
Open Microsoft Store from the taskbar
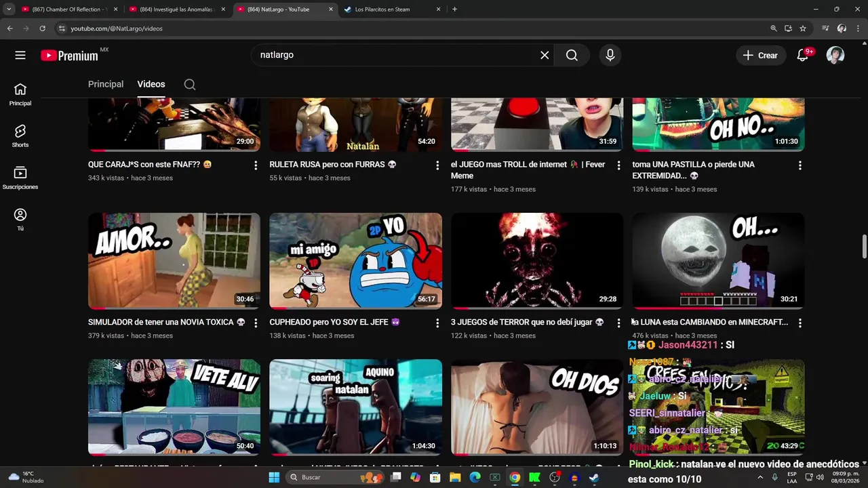(x=435, y=477)
